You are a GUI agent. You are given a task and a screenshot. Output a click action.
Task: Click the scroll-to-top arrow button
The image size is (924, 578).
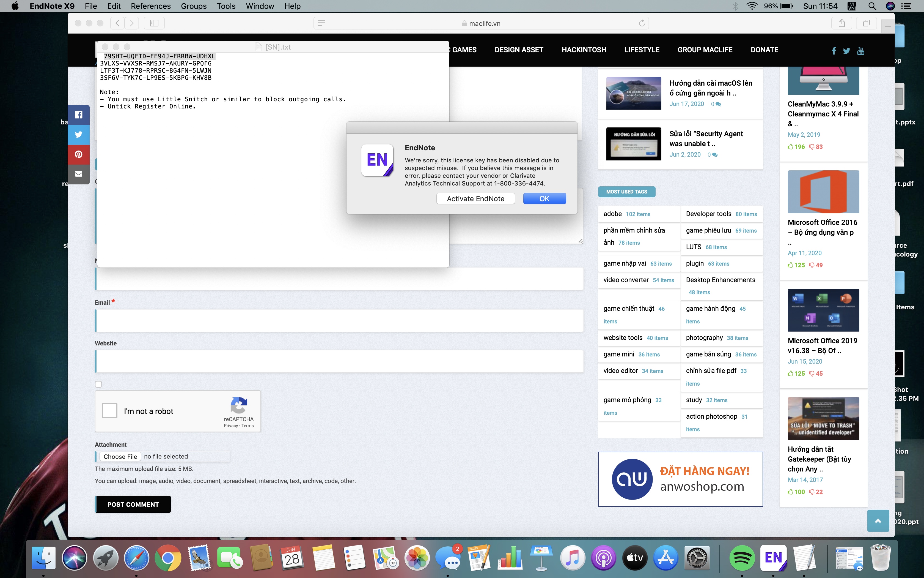point(878,521)
